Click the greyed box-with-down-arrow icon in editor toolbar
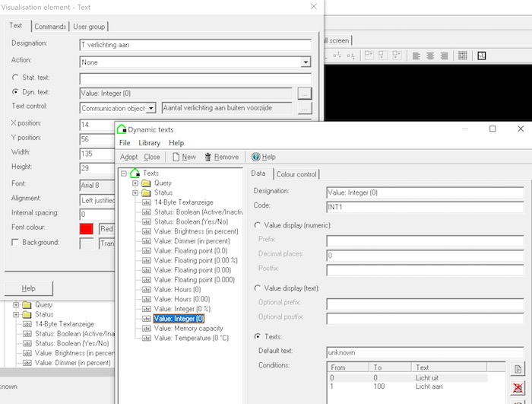532x404 pixels. click(x=382, y=56)
